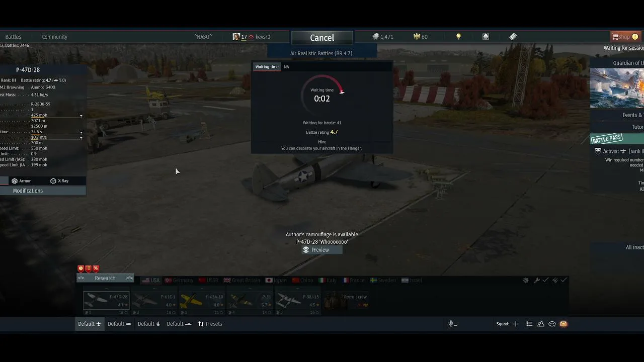Viewport: 644px width, 362px height.
Task: Open the Default tank preset dropdown
Action: [119, 324]
